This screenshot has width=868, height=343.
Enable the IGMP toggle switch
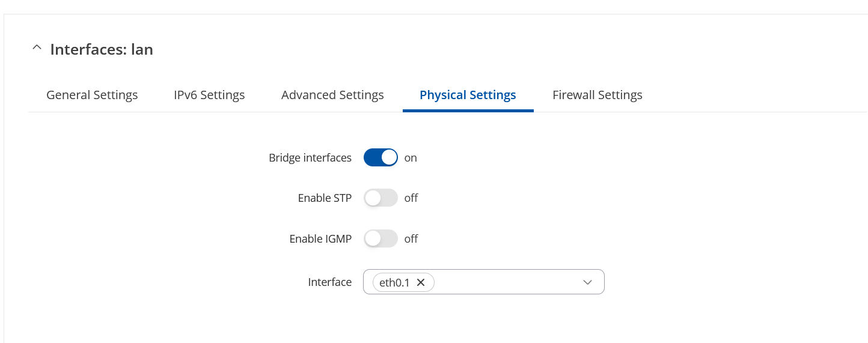pyautogui.click(x=381, y=238)
